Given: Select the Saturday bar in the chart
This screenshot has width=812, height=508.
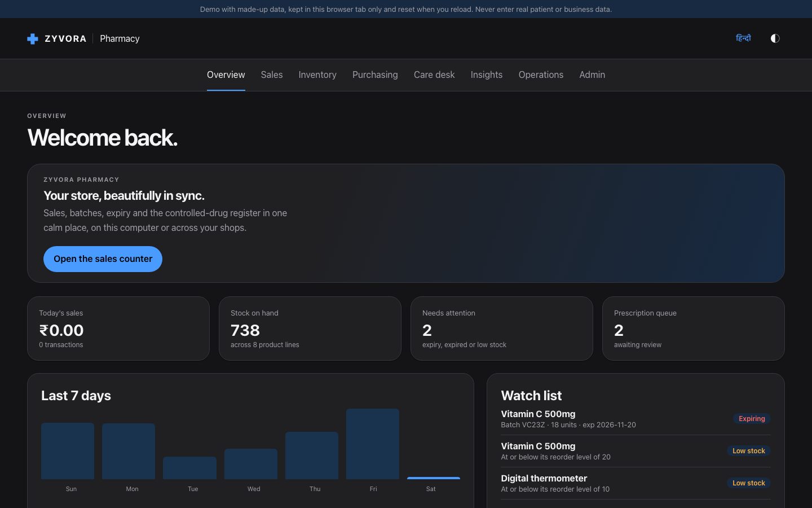Looking at the screenshot, I should (434, 478).
